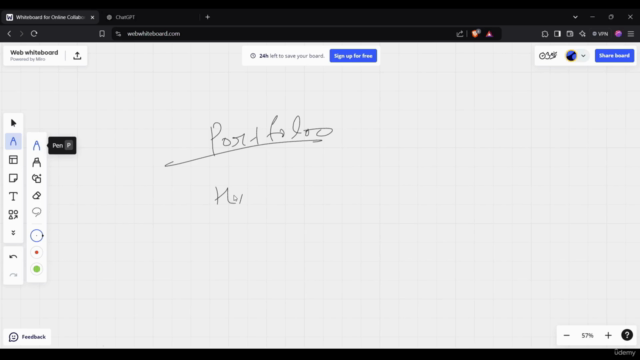640x360 pixels.
Task: Expand more tools double chevron
Action: click(13, 233)
